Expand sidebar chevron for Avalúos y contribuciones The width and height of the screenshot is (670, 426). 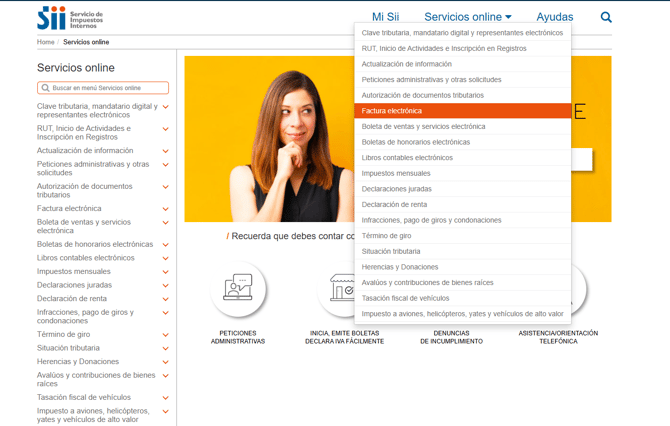(166, 376)
